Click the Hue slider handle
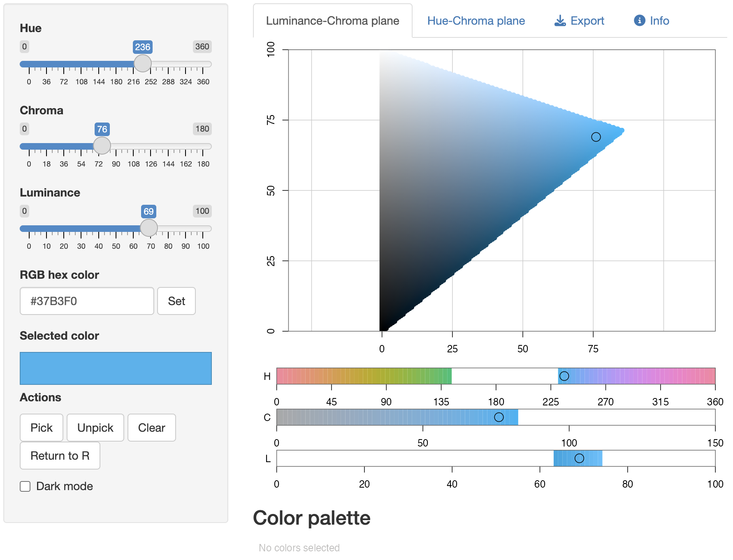 point(143,64)
